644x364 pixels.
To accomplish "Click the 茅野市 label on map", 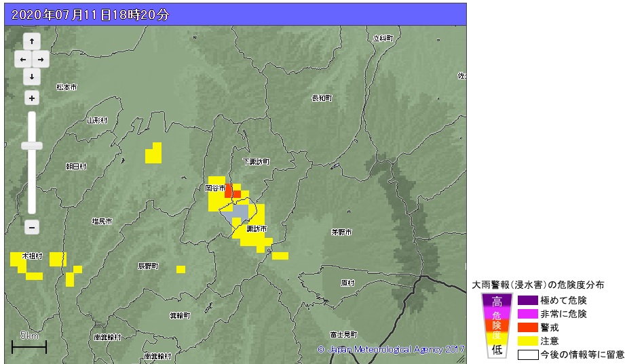I will (341, 232).
